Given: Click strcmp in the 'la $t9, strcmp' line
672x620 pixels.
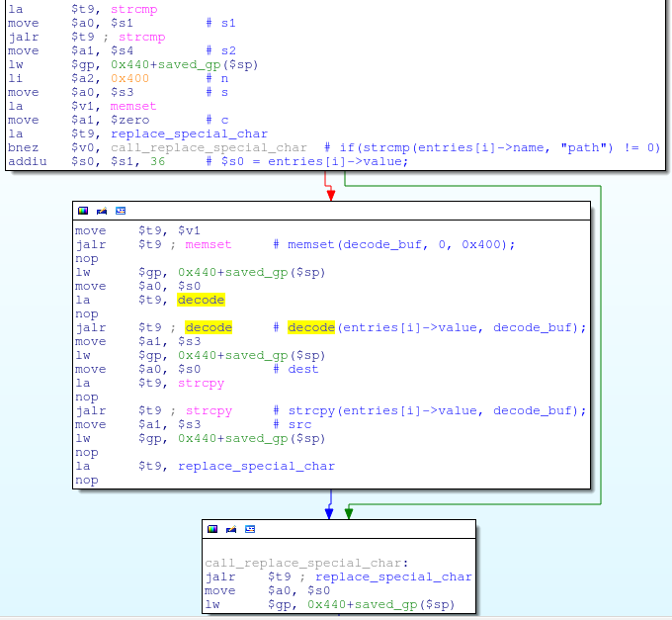Looking at the screenshot, I should point(134,10).
